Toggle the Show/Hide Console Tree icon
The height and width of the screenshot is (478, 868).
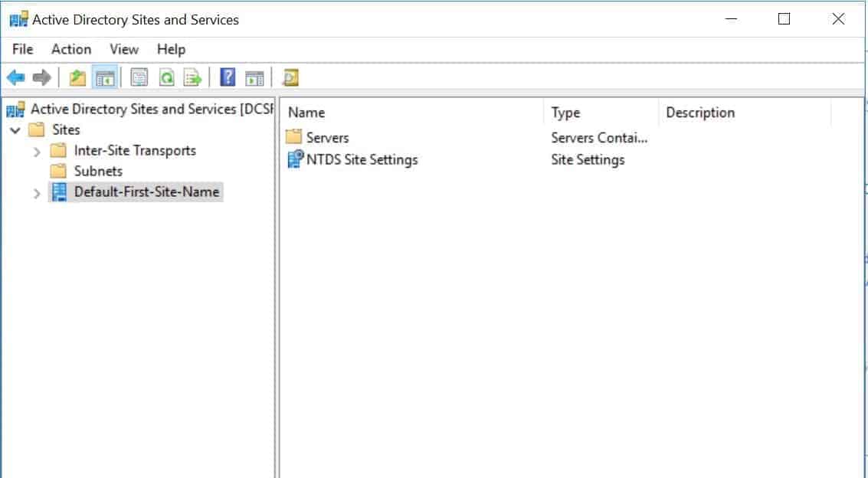pyautogui.click(x=106, y=77)
